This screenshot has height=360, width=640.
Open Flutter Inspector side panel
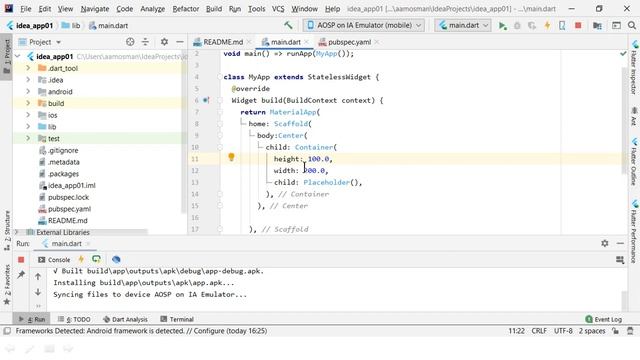click(634, 67)
